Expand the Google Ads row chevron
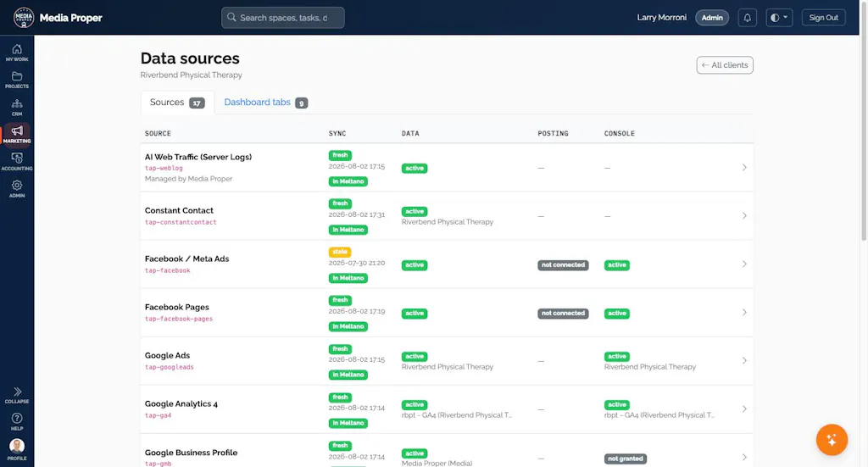The width and height of the screenshot is (868, 467). click(x=744, y=361)
